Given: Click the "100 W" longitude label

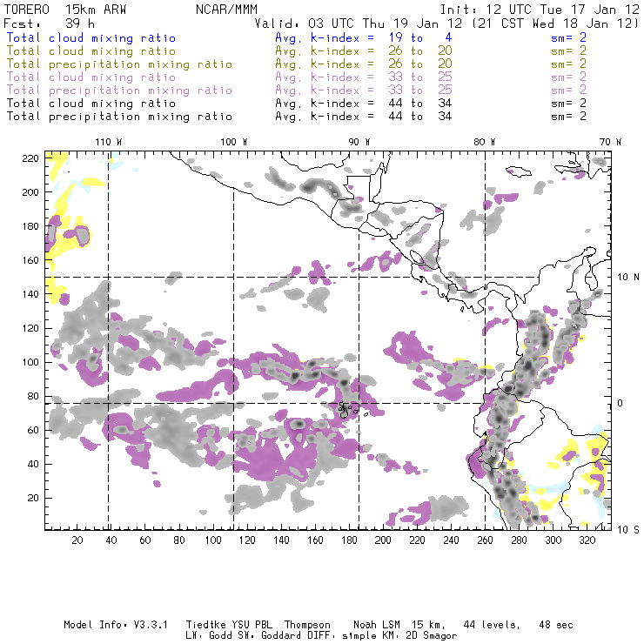Looking at the screenshot, I should coord(234,142).
